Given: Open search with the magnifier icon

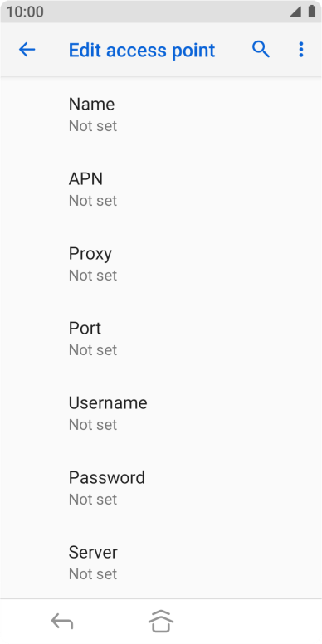Looking at the screenshot, I should [261, 50].
